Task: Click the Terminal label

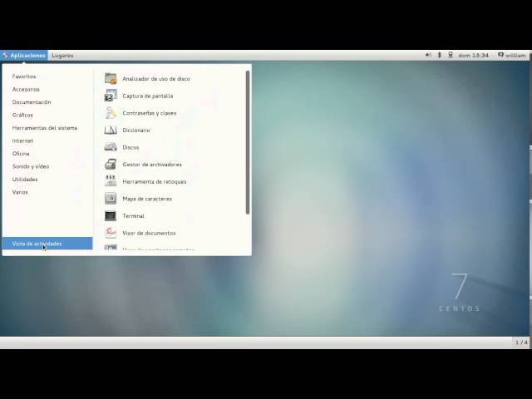Action: (x=133, y=216)
